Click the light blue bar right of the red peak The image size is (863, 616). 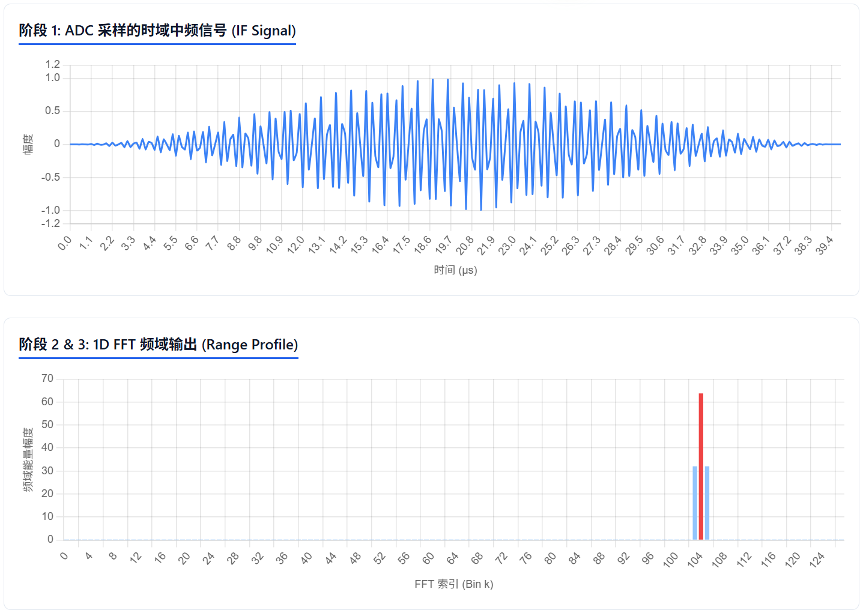(x=707, y=503)
